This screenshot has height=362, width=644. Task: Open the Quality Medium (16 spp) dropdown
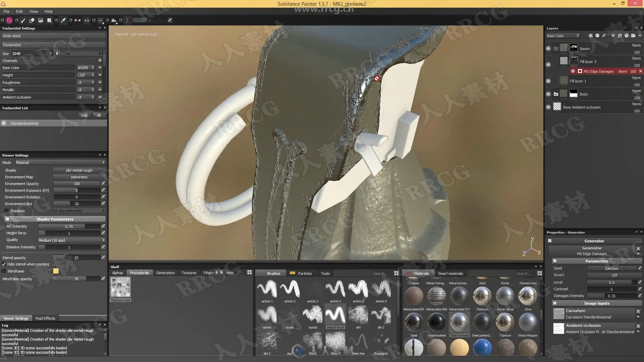point(71,240)
